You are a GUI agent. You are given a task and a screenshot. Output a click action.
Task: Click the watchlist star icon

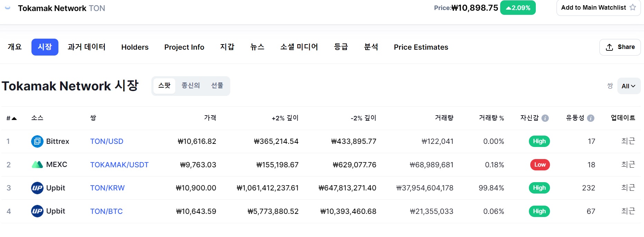tap(633, 7)
